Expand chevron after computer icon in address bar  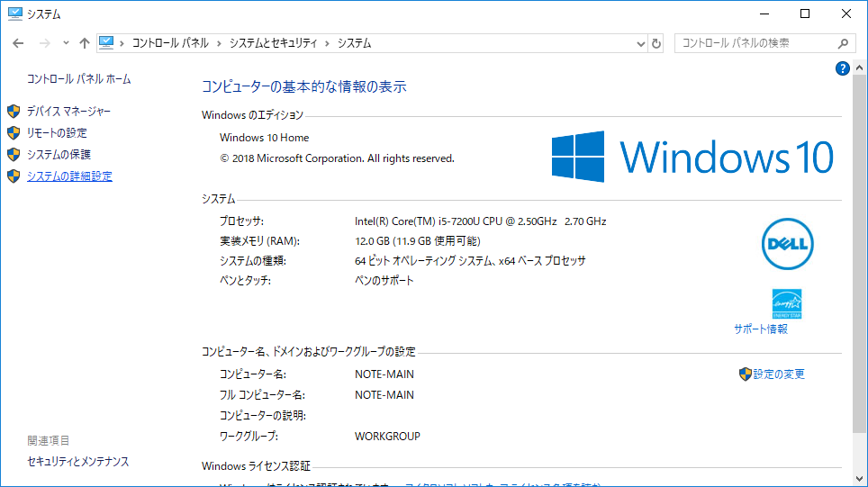122,43
